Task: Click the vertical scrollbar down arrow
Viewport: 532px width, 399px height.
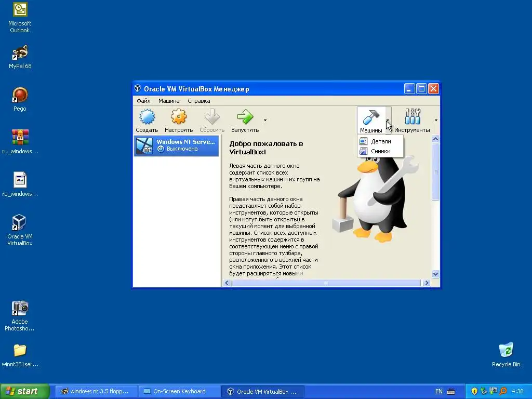Action: coord(436,274)
